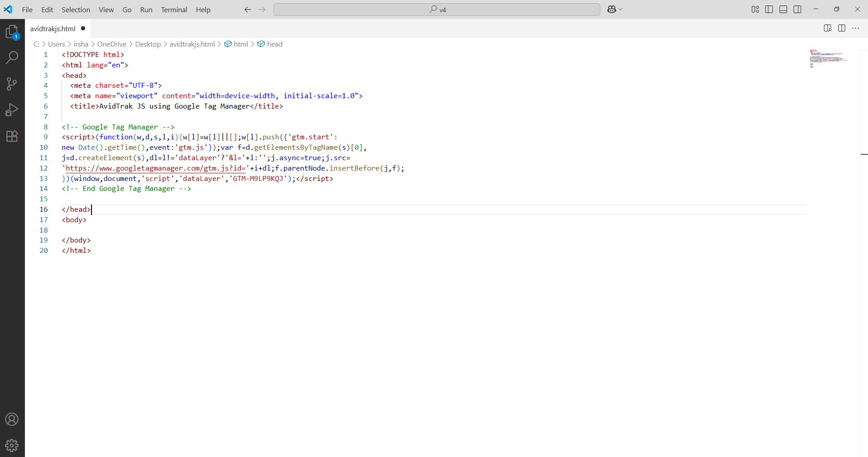Open the More Actions ellipsis menu
Viewport: 868px width, 457px height.
(856, 28)
